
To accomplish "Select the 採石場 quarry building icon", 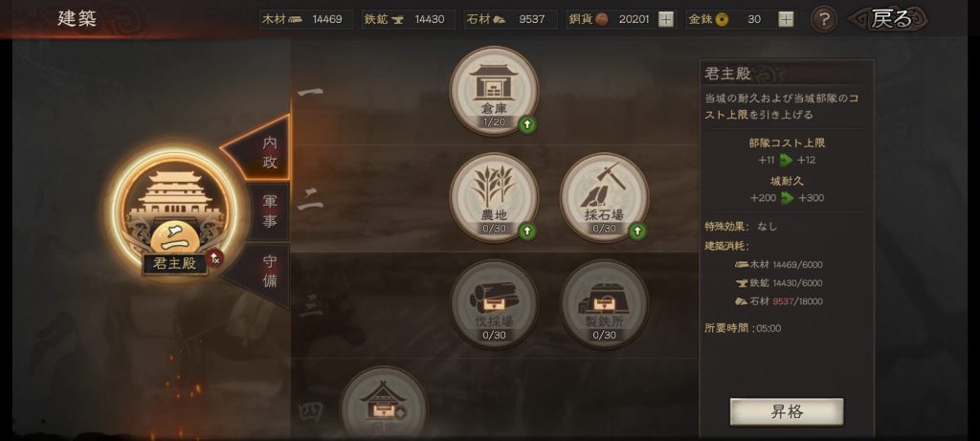I will coord(604,197).
